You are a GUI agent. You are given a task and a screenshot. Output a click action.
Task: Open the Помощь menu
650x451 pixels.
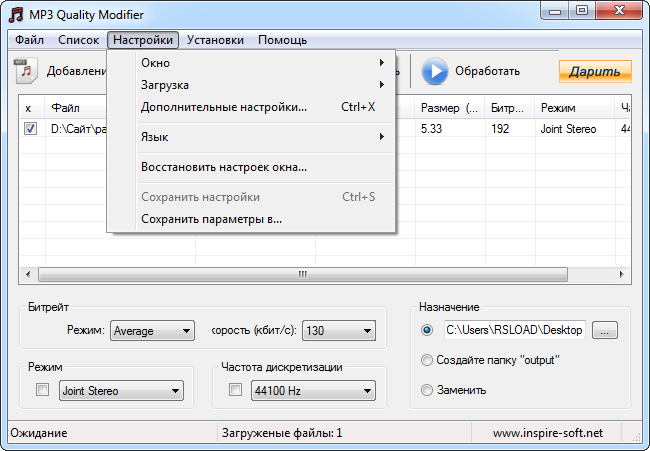pos(282,40)
